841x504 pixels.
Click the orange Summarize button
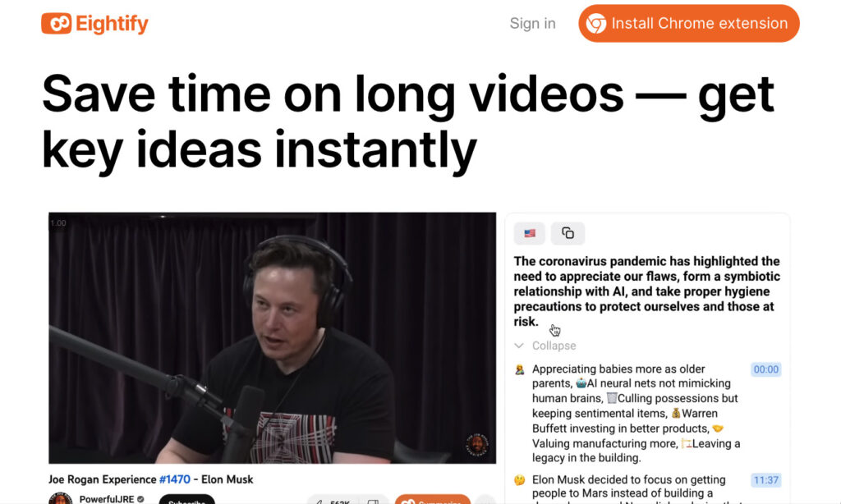click(433, 500)
